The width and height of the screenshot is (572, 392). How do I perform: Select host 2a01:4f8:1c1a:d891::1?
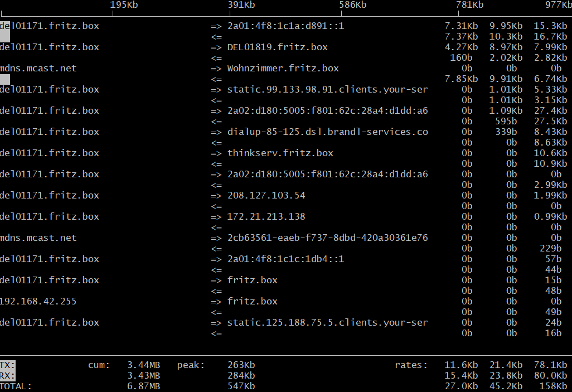pos(285,26)
